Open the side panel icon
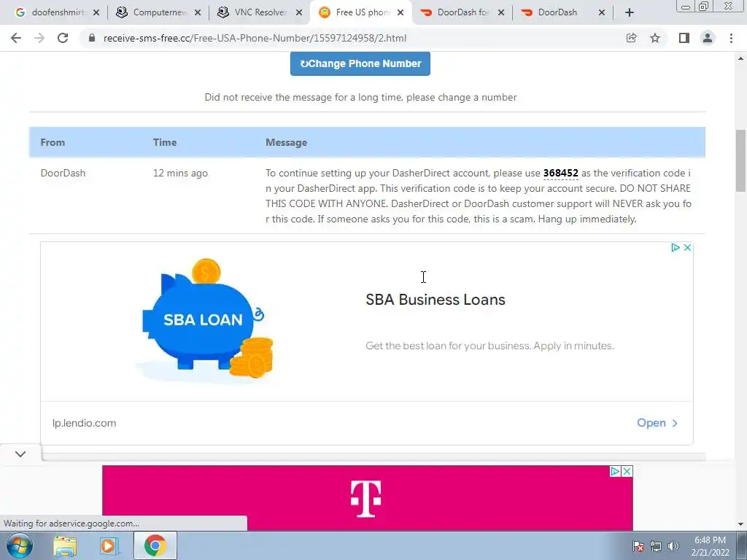 (684, 38)
